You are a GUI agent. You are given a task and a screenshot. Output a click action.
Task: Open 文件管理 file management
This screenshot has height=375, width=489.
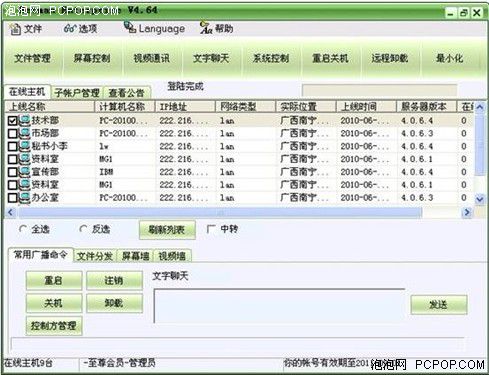(32, 58)
